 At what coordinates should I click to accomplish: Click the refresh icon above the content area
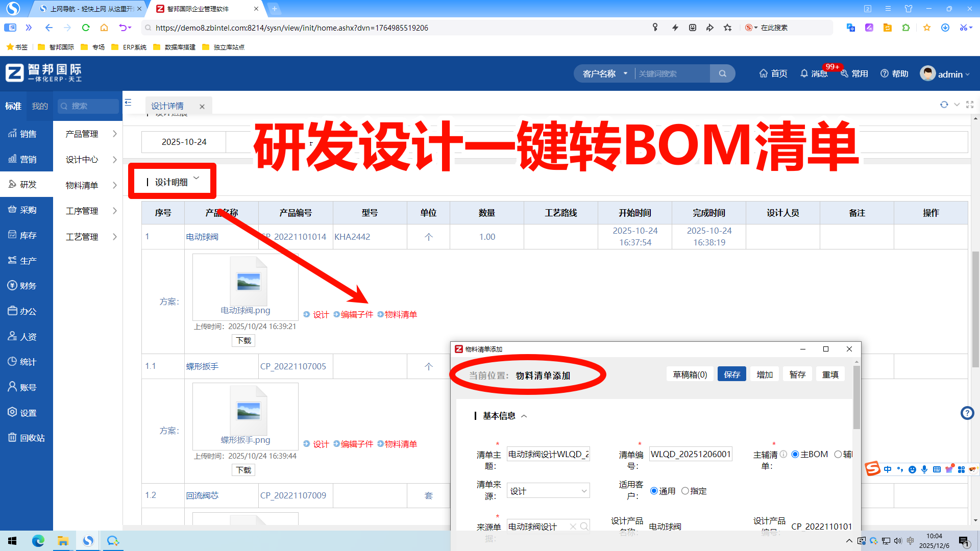(x=944, y=104)
